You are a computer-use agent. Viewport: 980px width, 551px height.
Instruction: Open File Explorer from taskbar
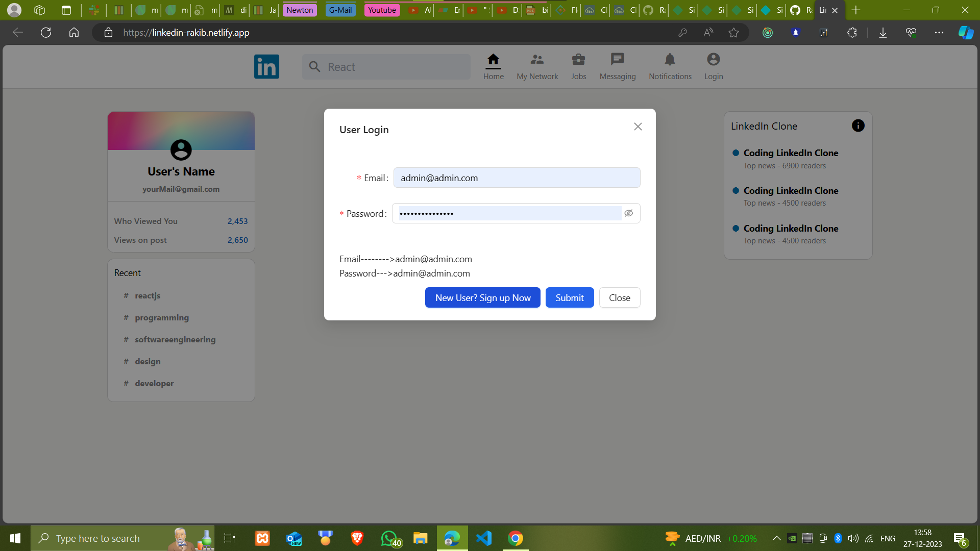pos(420,538)
